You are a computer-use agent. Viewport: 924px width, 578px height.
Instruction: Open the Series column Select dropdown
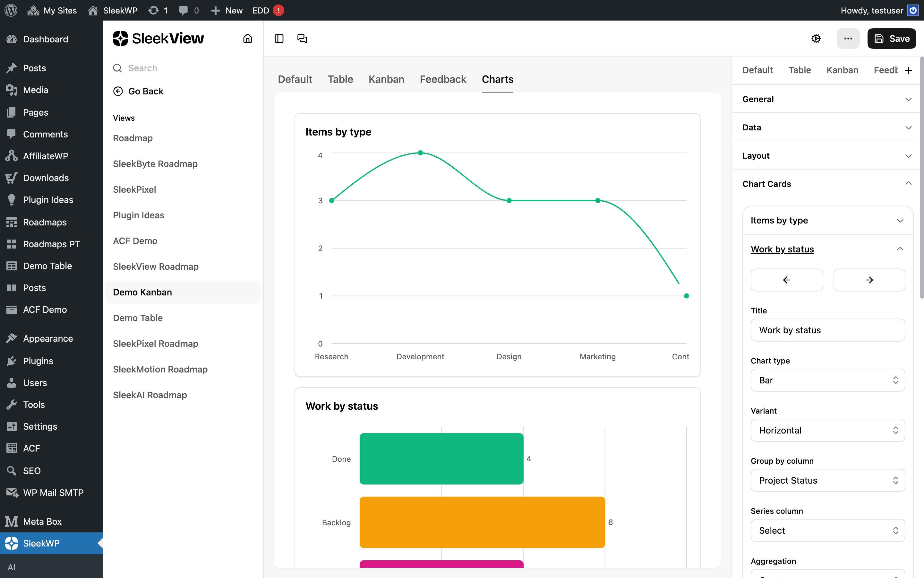[827, 530]
